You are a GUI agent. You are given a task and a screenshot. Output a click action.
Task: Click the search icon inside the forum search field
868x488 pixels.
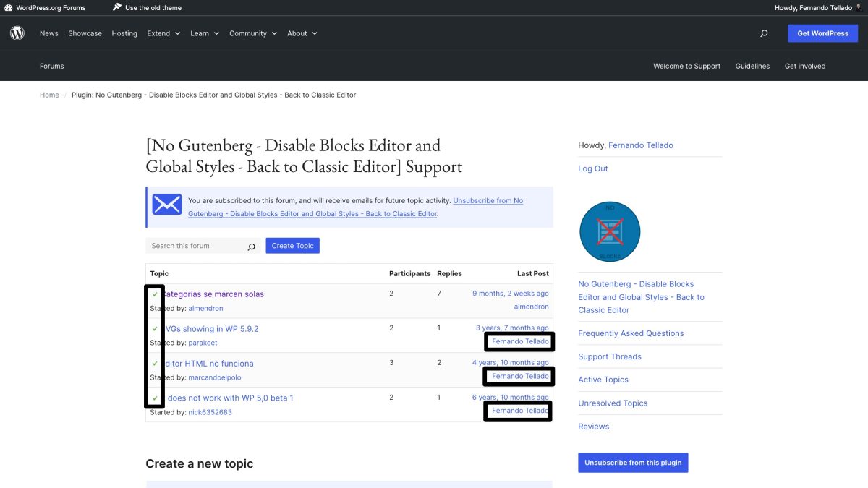pos(251,246)
